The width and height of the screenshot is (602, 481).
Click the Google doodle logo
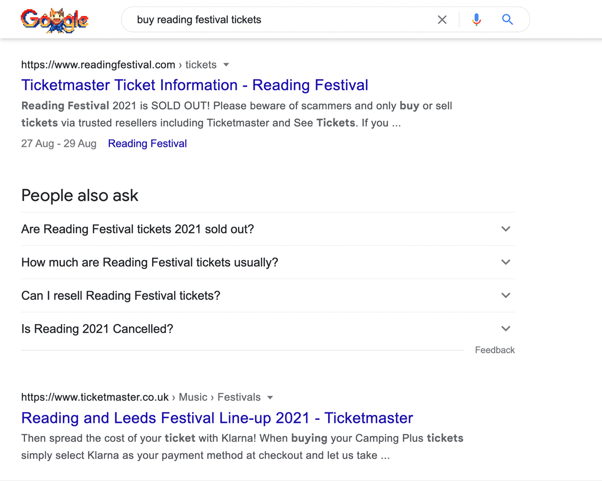tap(55, 20)
